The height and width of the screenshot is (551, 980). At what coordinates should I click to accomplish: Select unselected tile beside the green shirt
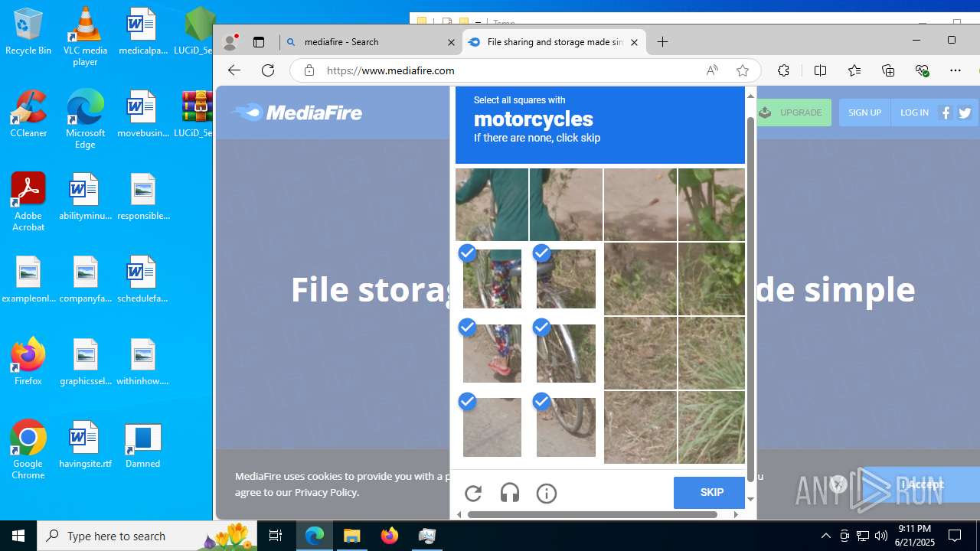pos(566,204)
